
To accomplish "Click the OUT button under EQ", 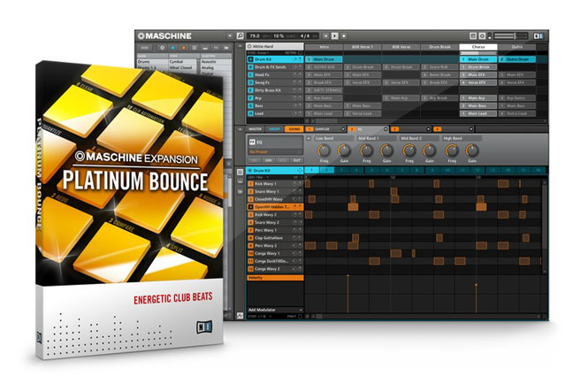I will point(296,160).
